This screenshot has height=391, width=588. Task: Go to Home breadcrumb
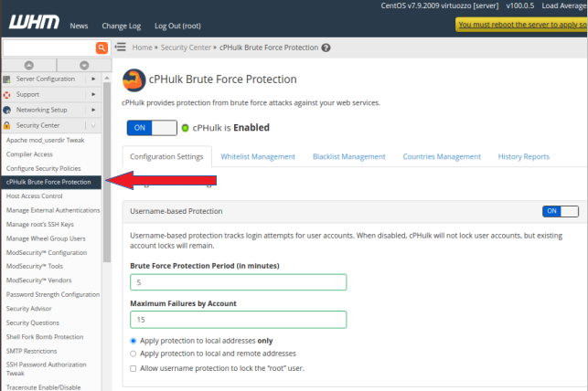click(142, 48)
